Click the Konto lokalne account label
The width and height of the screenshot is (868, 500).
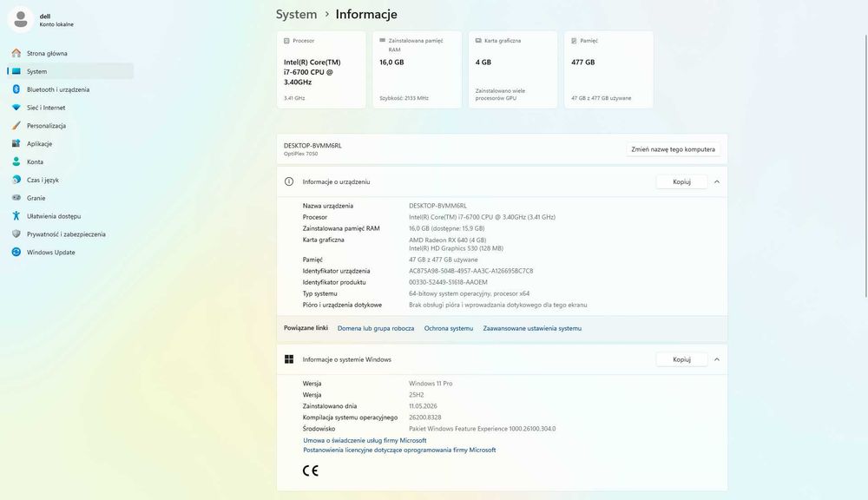[x=56, y=24]
